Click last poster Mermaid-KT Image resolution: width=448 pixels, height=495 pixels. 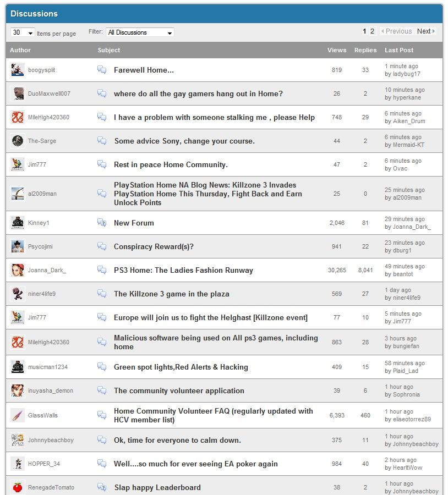(408, 145)
